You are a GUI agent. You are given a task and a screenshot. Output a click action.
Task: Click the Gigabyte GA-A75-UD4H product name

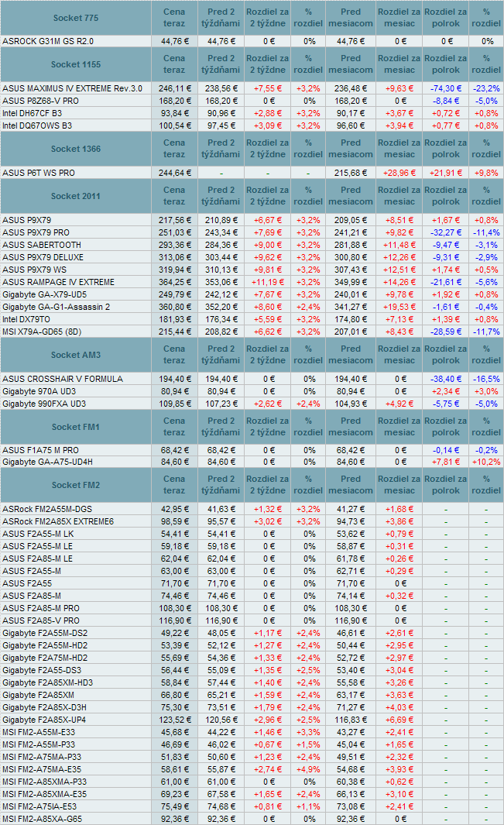47,462
